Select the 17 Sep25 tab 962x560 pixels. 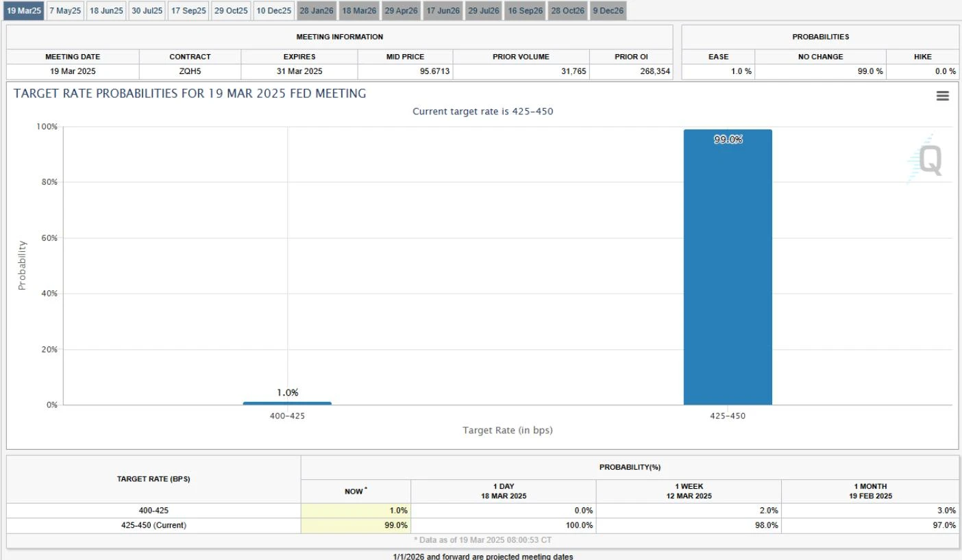pos(188,11)
